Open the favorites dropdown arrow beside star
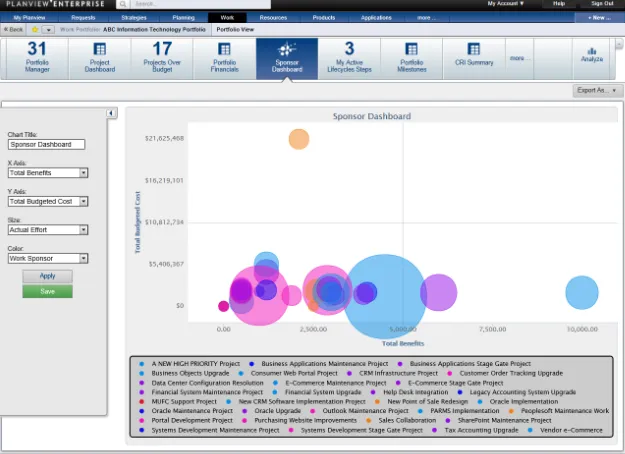This screenshot has height=454, width=625. [x=48, y=29]
